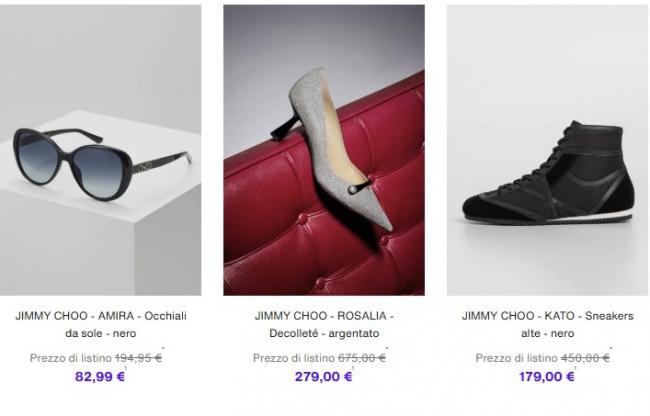
Task: Click 'Prezzo di listino' label under KATO sneakers
Action: tap(517, 358)
